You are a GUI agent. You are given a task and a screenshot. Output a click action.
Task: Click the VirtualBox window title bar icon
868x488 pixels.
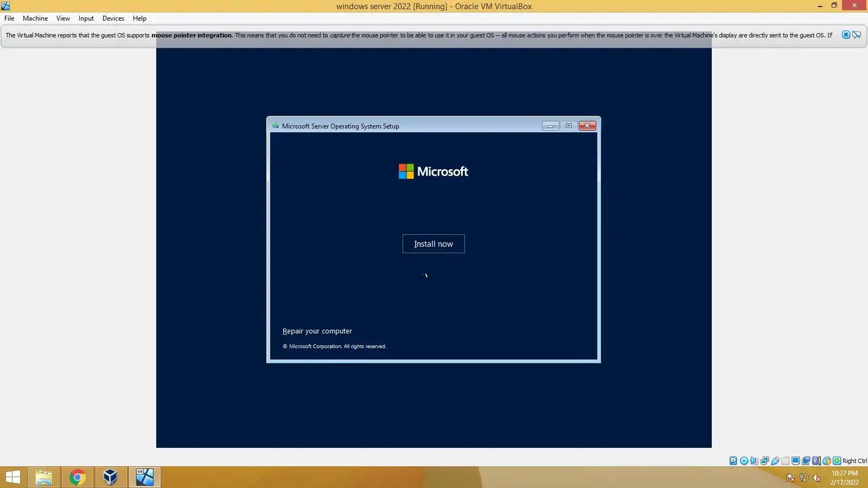5,6
